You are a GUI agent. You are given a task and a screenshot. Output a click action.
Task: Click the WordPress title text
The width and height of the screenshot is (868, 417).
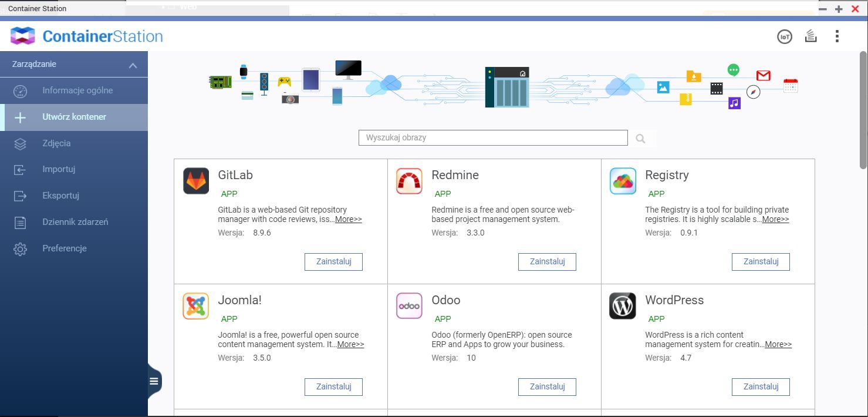[x=674, y=300]
